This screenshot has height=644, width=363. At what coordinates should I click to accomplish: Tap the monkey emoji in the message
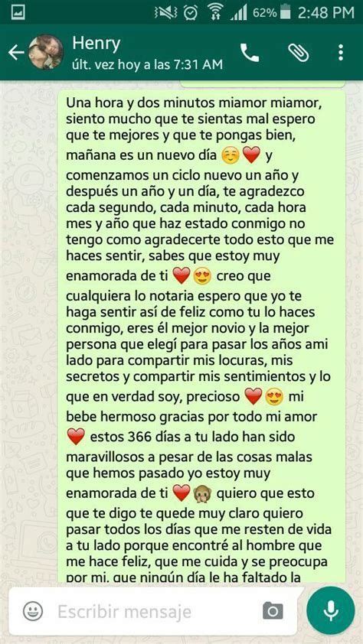(x=202, y=493)
